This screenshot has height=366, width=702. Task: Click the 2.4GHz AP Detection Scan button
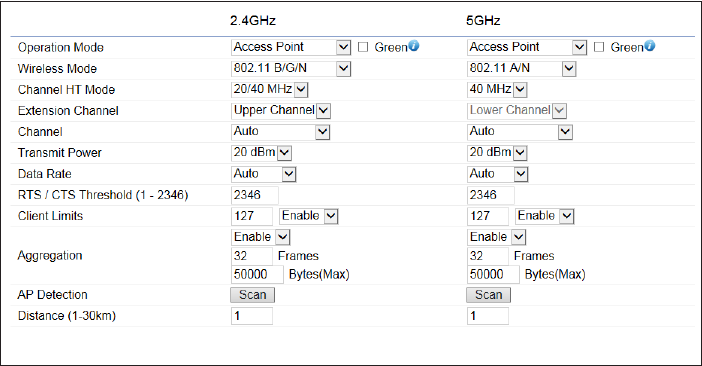coord(253,295)
